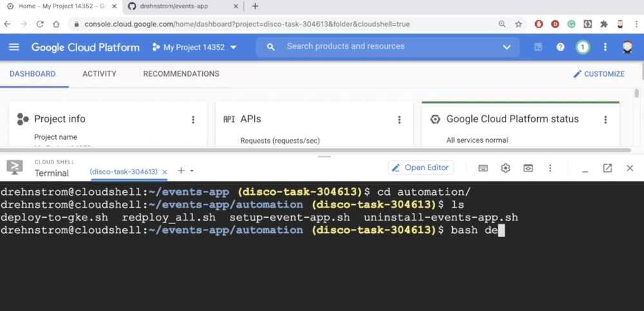Close the drehnstrom/events-app browser tab
This screenshot has width=644, height=311.
[236, 6]
